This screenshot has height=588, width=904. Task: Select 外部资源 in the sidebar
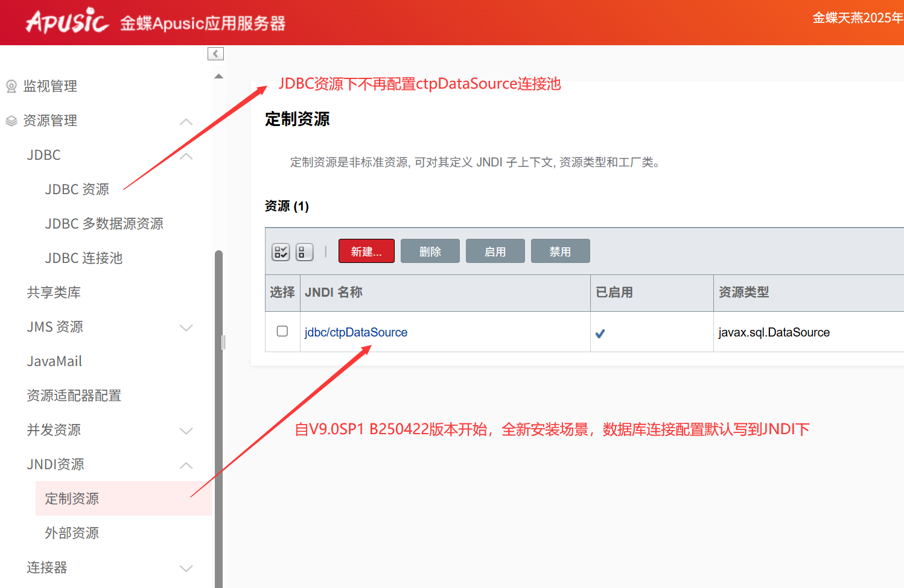tap(72, 533)
